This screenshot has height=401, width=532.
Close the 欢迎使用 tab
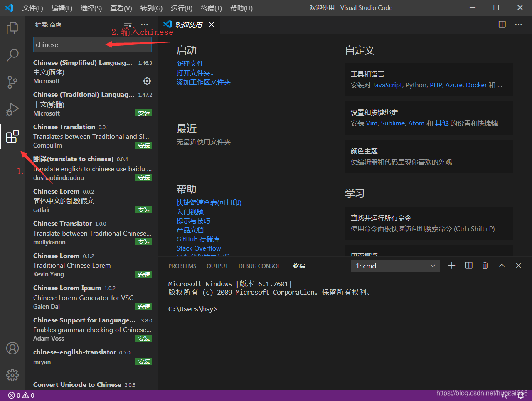point(212,25)
